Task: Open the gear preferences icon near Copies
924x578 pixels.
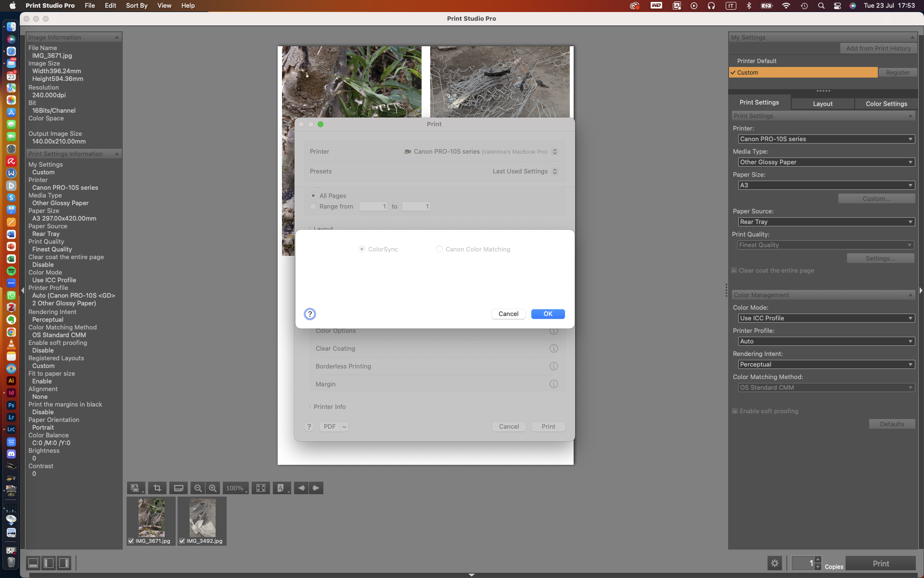Action: (x=774, y=563)
